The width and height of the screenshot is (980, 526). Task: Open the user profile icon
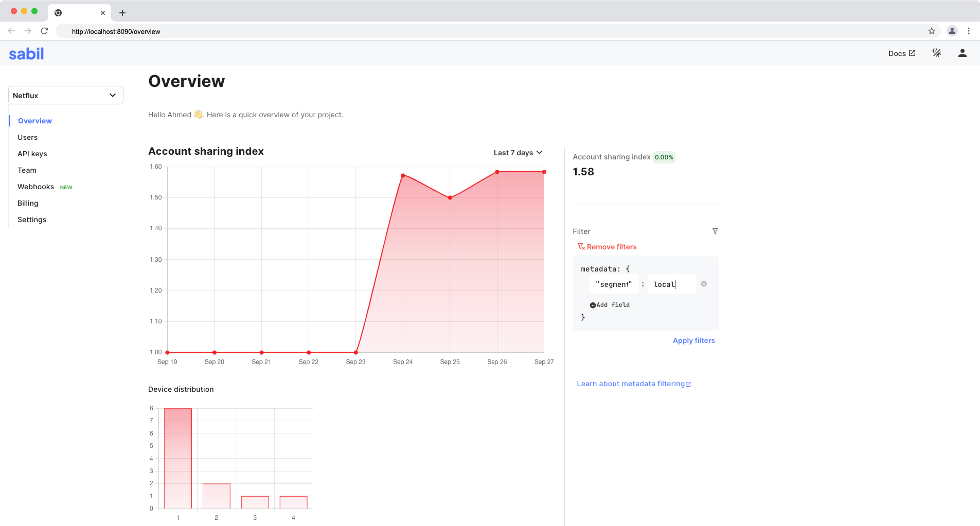(963, 53)
